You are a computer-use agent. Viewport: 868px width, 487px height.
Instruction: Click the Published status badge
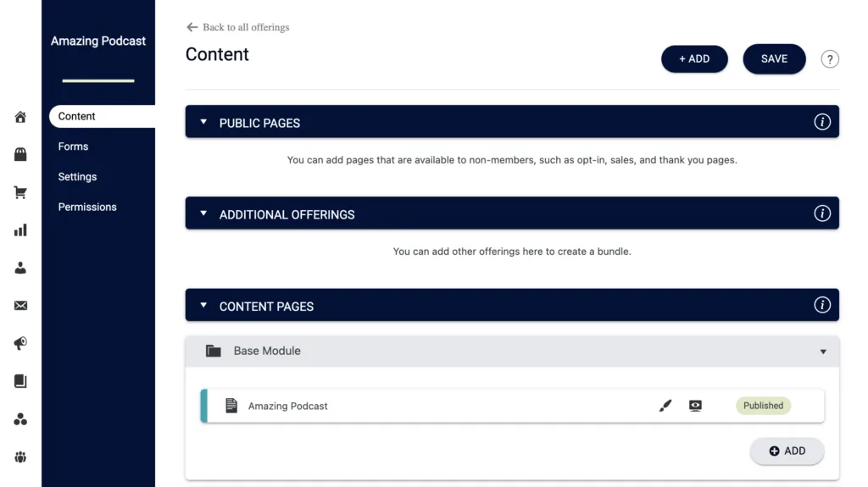(x=763, y=406)
